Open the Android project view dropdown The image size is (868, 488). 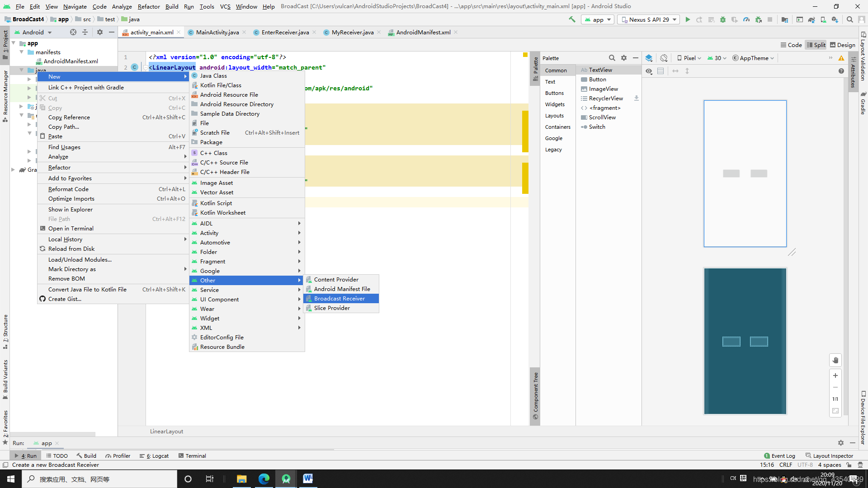click(33, 32)
